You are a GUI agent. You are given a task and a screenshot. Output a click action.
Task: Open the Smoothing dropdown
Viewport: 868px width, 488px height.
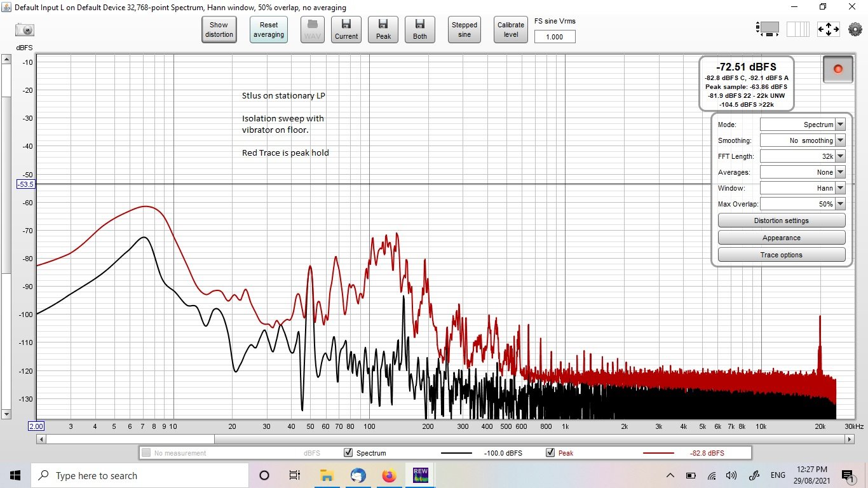coord(803,140)
